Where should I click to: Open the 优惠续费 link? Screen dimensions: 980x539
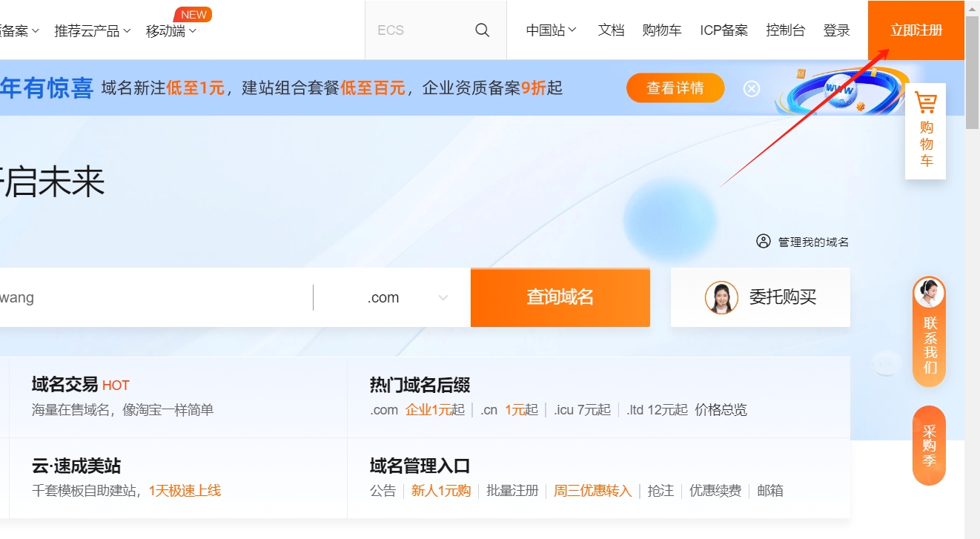click(x=715, y=490)
